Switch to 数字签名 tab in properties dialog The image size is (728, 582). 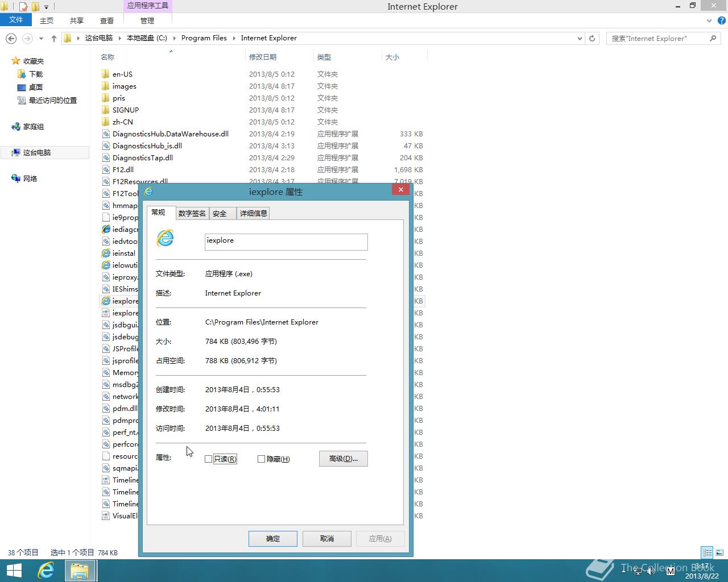point(192,213)
